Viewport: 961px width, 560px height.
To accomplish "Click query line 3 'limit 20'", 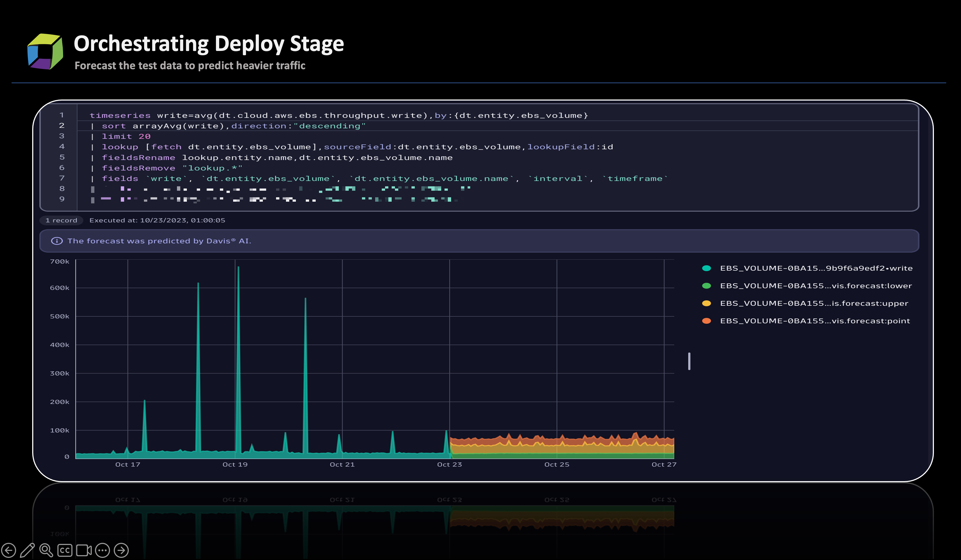I will [126, 137].
